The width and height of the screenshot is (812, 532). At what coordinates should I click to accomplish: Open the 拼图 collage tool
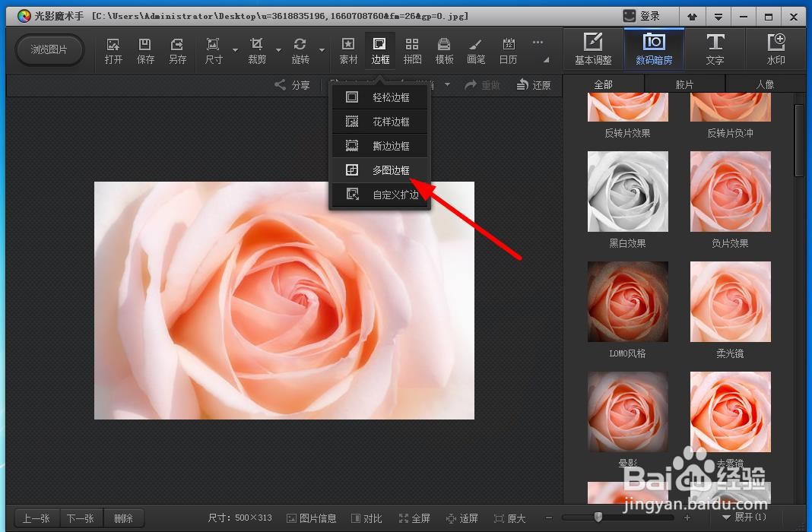pyautogui.click(x=412, y=51)
